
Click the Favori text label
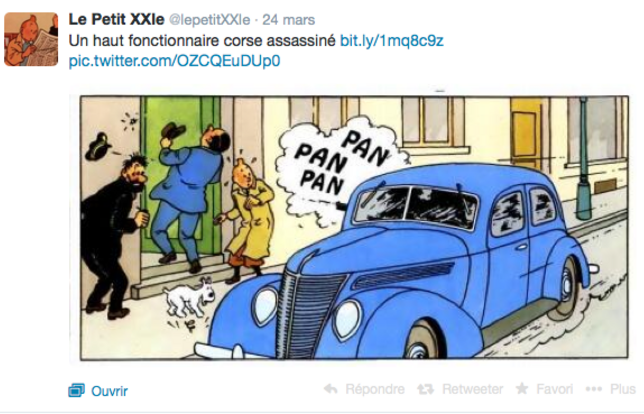click(x=554, y=389)
